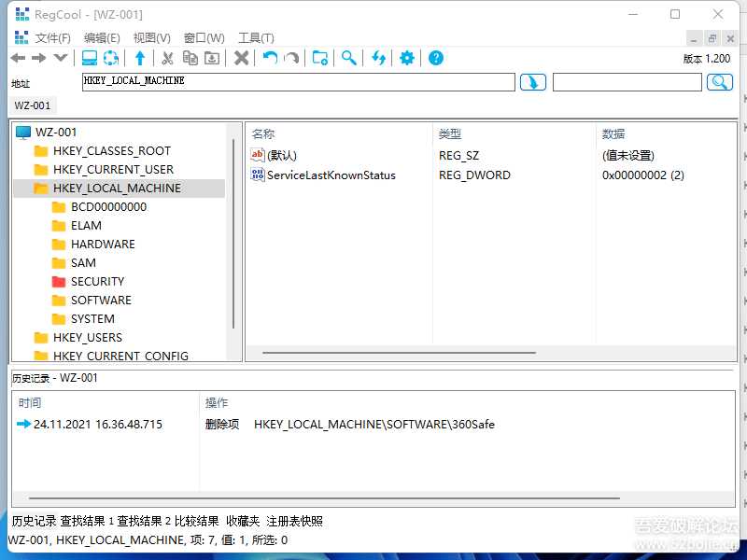Create a new key with the folder-plus icon

(x=320, y=58)
